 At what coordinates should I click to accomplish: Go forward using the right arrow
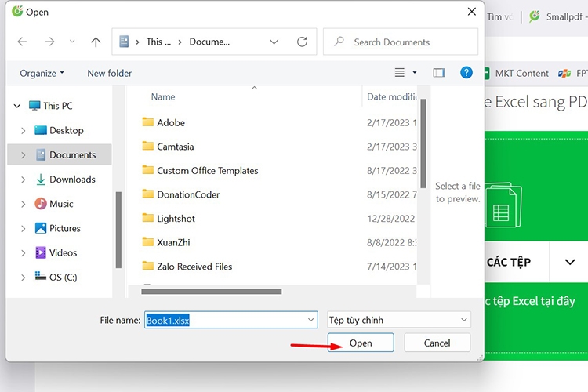pyautogui.click(x=49, y=42)
